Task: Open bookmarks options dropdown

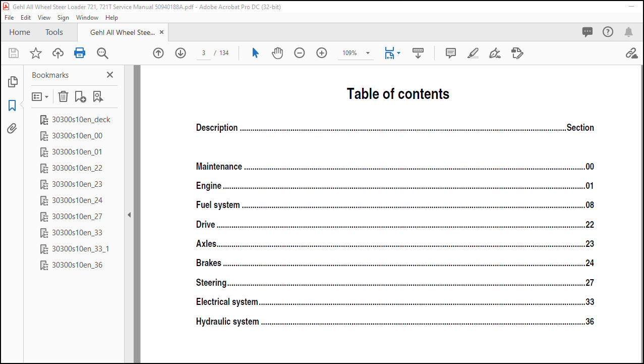Action: [40, 96]
